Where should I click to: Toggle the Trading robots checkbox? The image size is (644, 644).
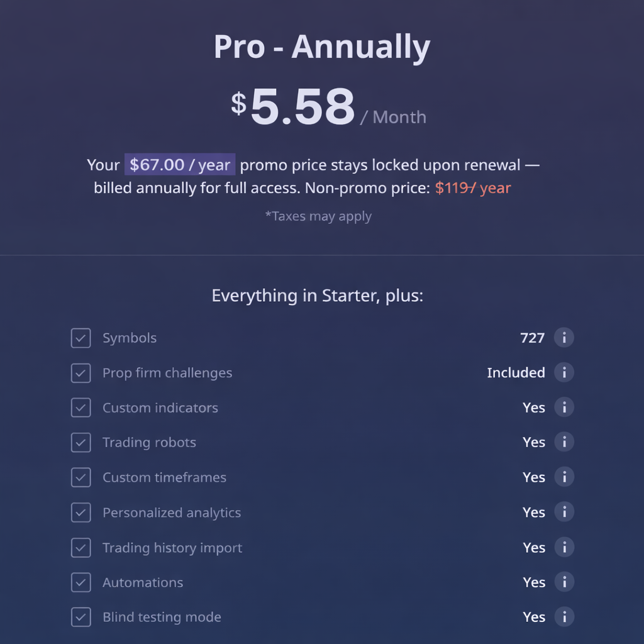click(80, 442)
